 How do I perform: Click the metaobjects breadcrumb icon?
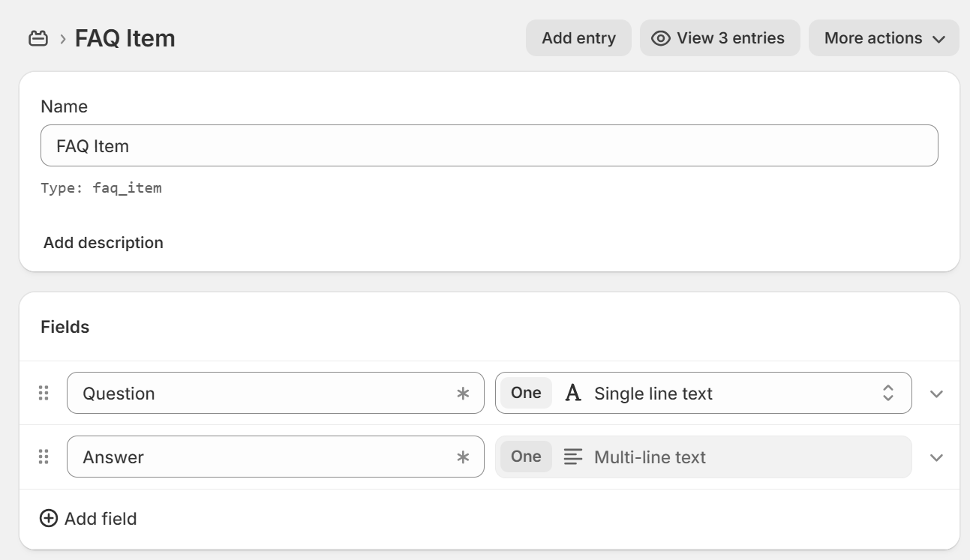pyautogui.click(x=38, y=38)
